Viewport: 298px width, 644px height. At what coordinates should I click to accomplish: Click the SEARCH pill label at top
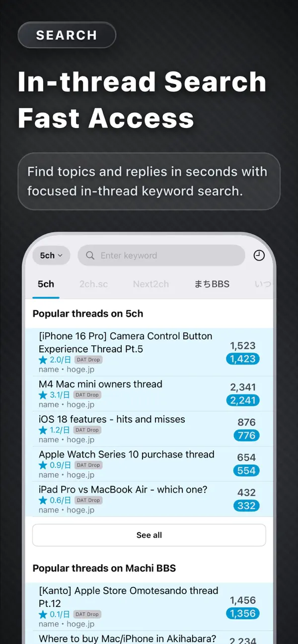click(x=67, y=35)
